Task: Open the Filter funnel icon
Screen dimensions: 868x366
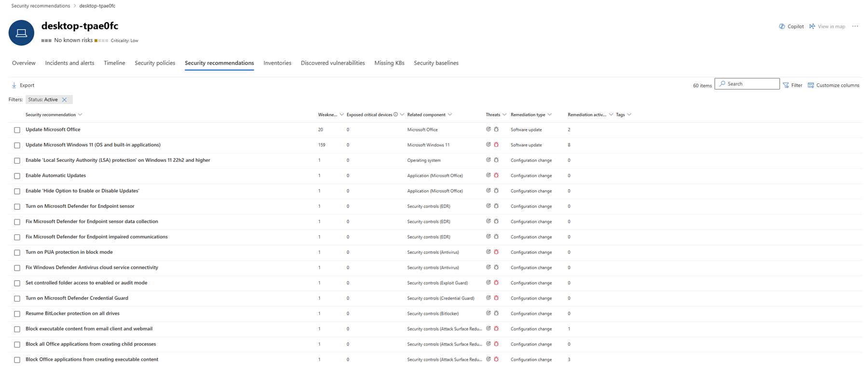Action: [786, 85]
